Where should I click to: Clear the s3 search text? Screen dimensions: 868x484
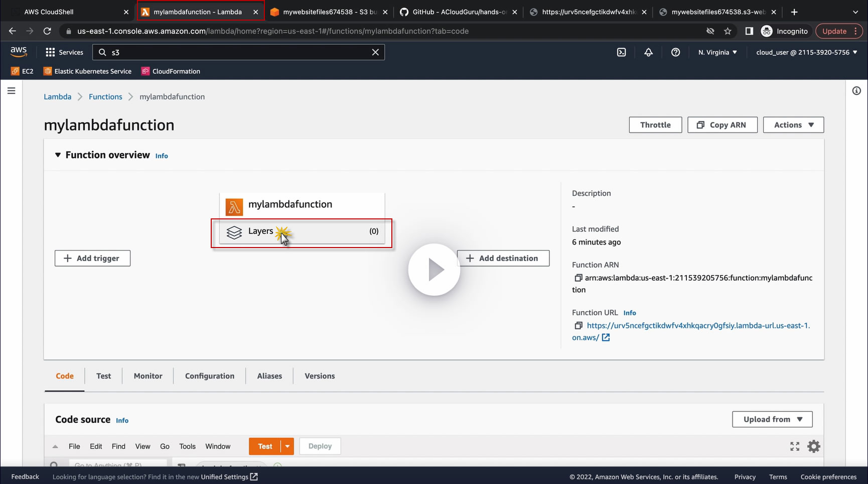(375, 52)
